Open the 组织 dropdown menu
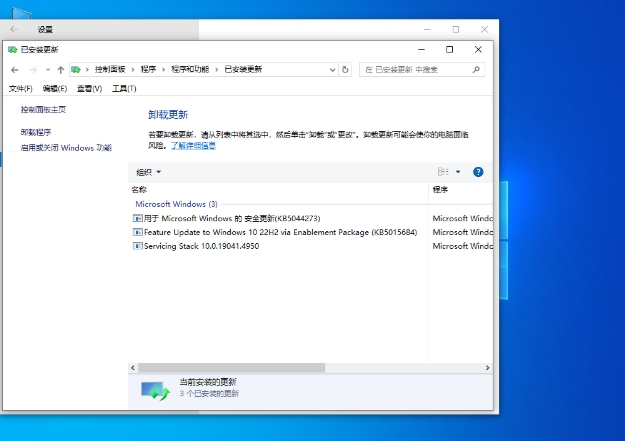This screenshot has height=441, width=625. (x=148, y=172)
